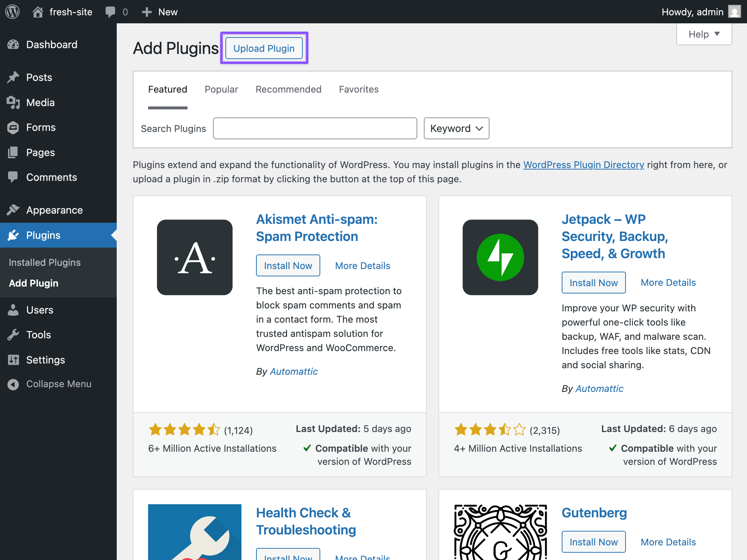This screenshot has width=747, height=560.
Task: Click the Collapse Menu arrow icon
Action: point(13,384)
